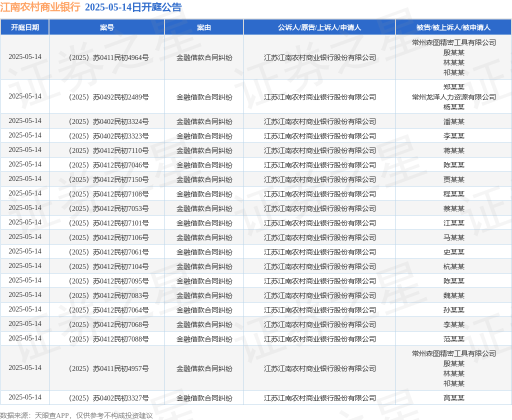Click defendant 程某某
Image resolution: width=512 pixels, height=420 pixels.
(x=454, y=194)
